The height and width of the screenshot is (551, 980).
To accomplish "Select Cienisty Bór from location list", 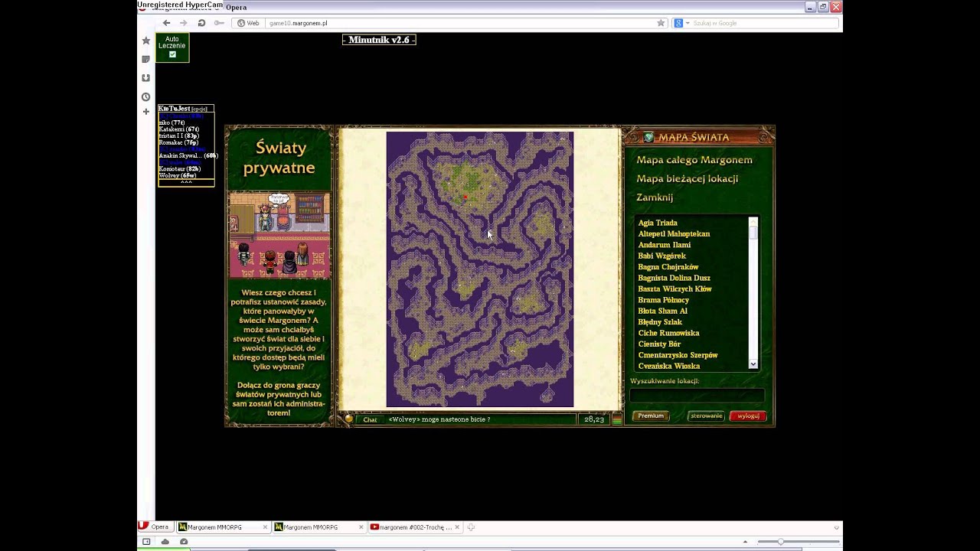I will pos(659,344).
